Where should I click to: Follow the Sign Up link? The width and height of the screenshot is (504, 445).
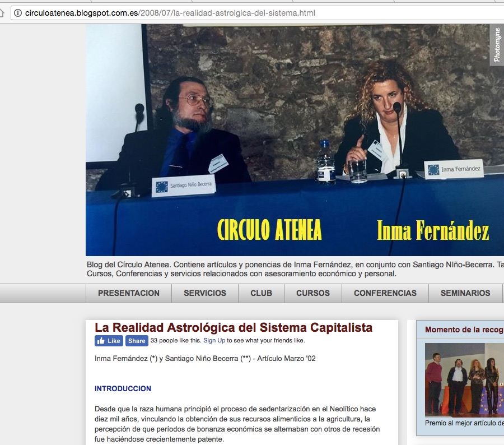click(x=214, y=341)
